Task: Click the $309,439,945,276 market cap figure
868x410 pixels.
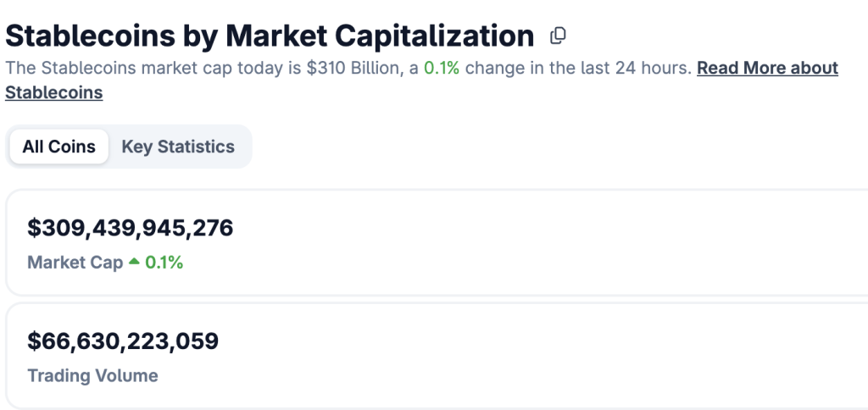Action: click(x=130, y=228)
